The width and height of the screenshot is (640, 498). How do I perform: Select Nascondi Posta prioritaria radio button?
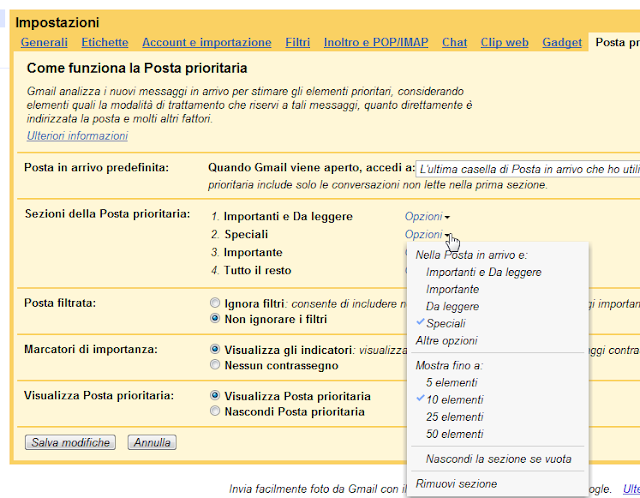(215, 411)
